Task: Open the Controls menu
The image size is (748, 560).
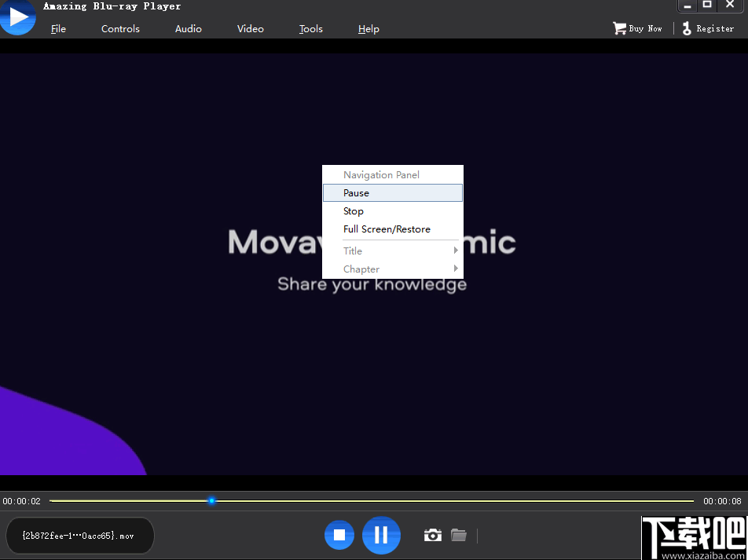Action: point(120,29)
